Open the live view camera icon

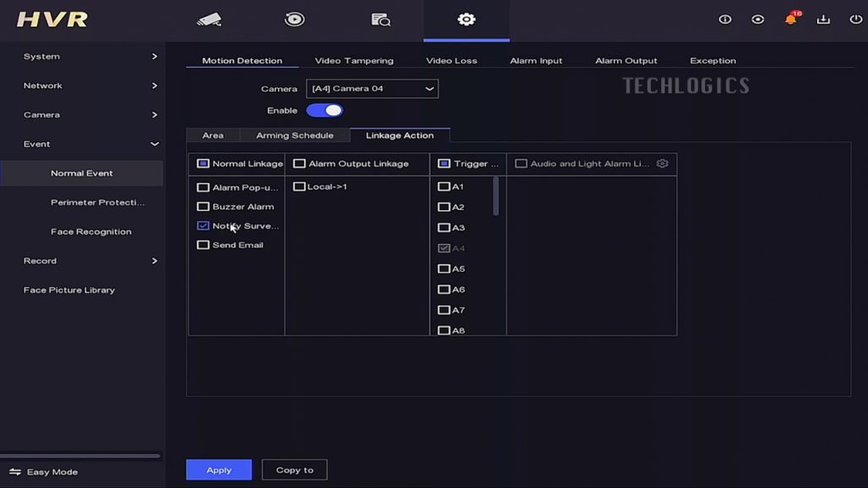coord(209,19)
